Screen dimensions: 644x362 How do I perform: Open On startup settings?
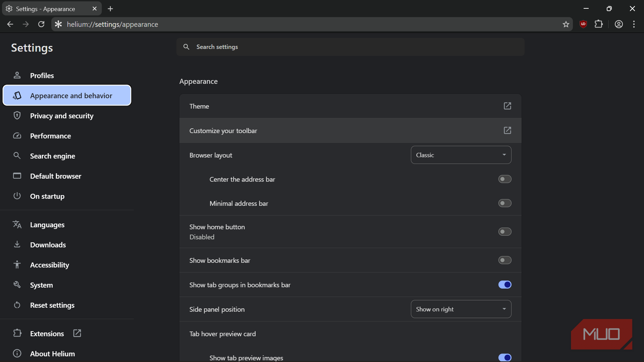tap(67, 196)
